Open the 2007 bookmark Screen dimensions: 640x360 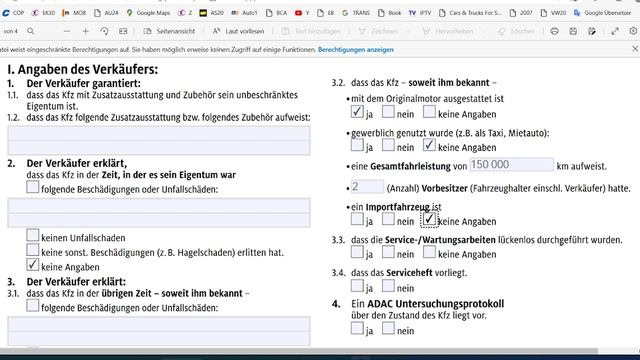pyautogui.click(x=521, y=13)
